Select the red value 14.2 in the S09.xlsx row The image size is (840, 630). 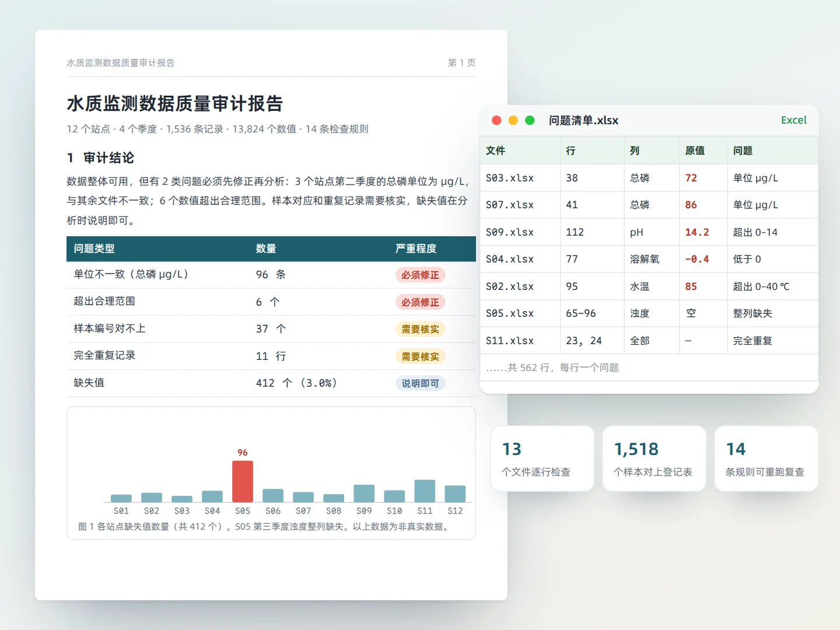click(x=697, y=232)
